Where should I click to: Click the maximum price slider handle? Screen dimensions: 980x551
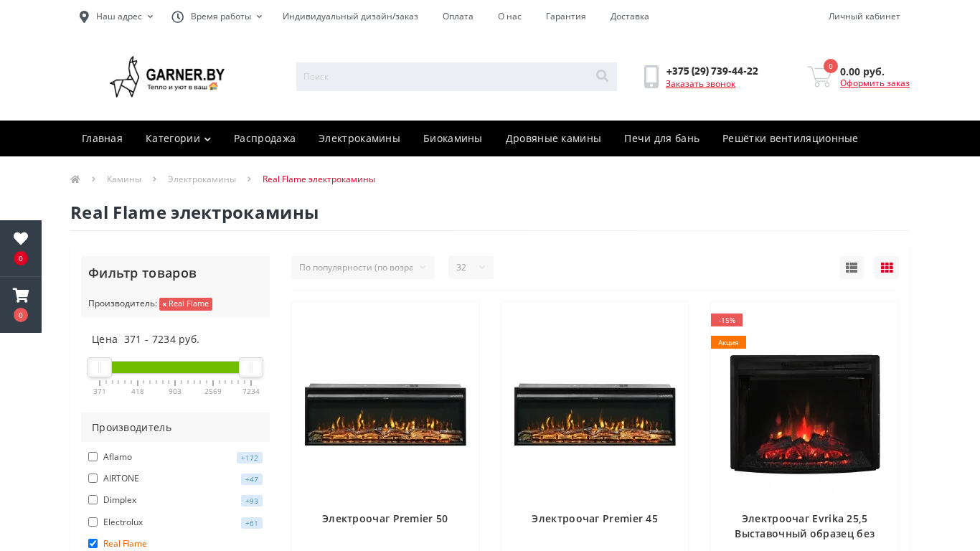click(x=251, y=367)
